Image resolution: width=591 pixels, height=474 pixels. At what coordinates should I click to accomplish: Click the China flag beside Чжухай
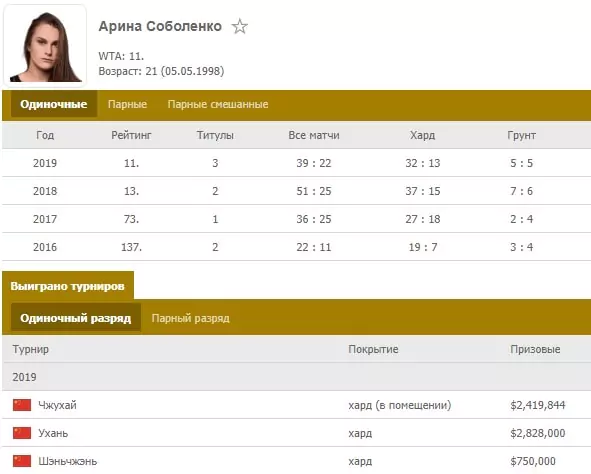[x=22, y=405]
